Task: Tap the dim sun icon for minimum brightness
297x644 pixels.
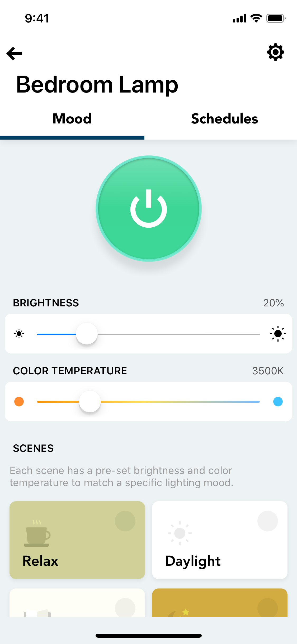Action: [19, 334]
